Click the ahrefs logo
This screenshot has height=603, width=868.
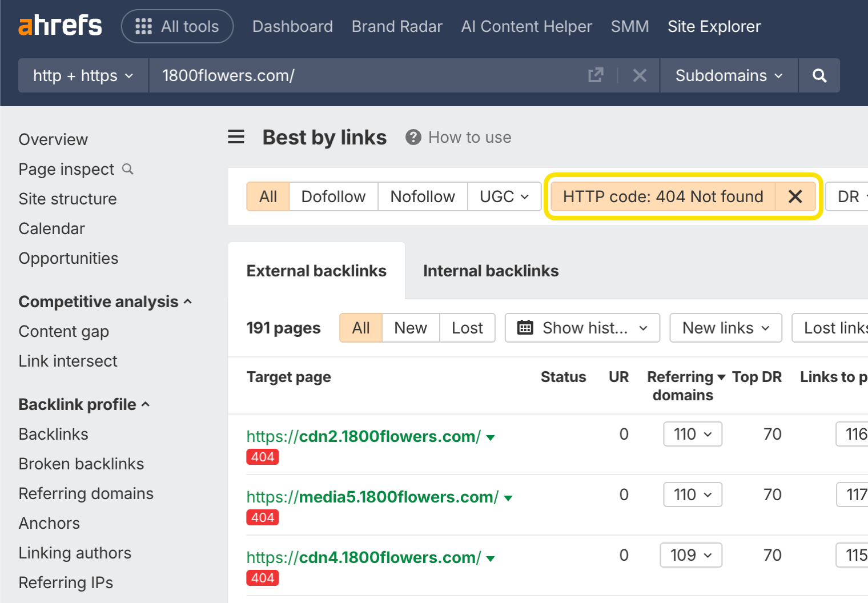click(59, 25)
